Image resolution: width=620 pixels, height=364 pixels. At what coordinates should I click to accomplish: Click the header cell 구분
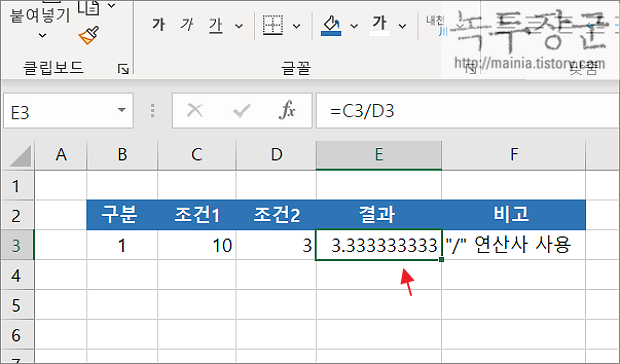click(122, 215)
